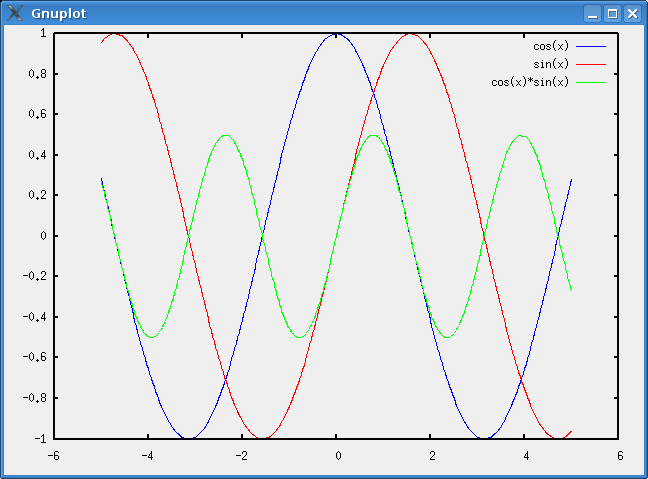Click the x-axis label -6
The height and width of the screenshot is (479, 648).
pos(53,456)
